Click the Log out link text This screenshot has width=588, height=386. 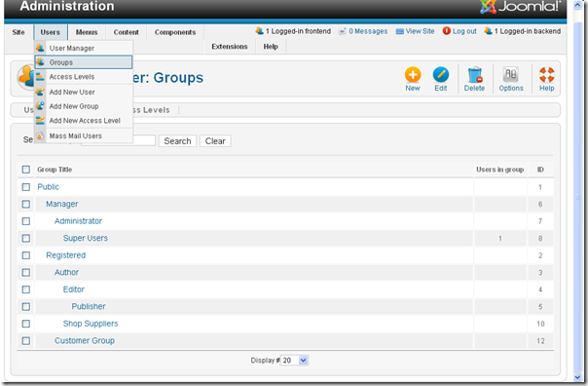tap(464, 31)
